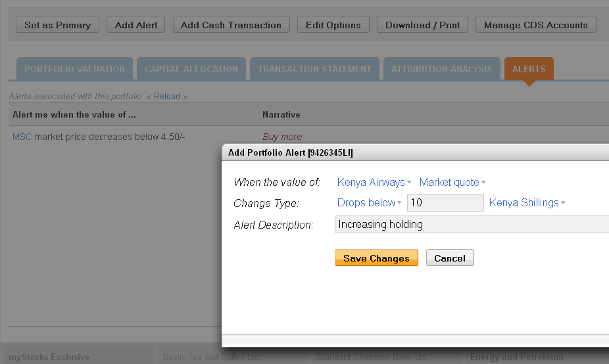Switch to Capital Allocation tab
The image size is (609, 364).
pos(191,69)
